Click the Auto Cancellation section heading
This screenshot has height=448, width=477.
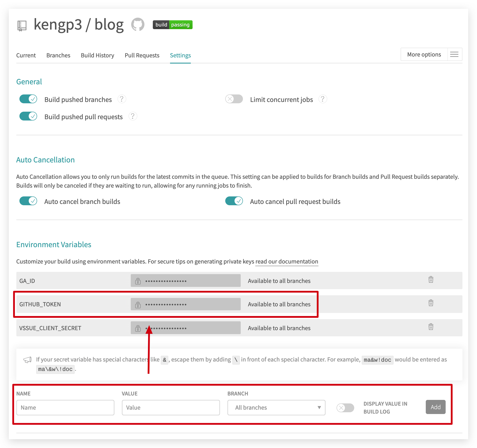point(45,160)
